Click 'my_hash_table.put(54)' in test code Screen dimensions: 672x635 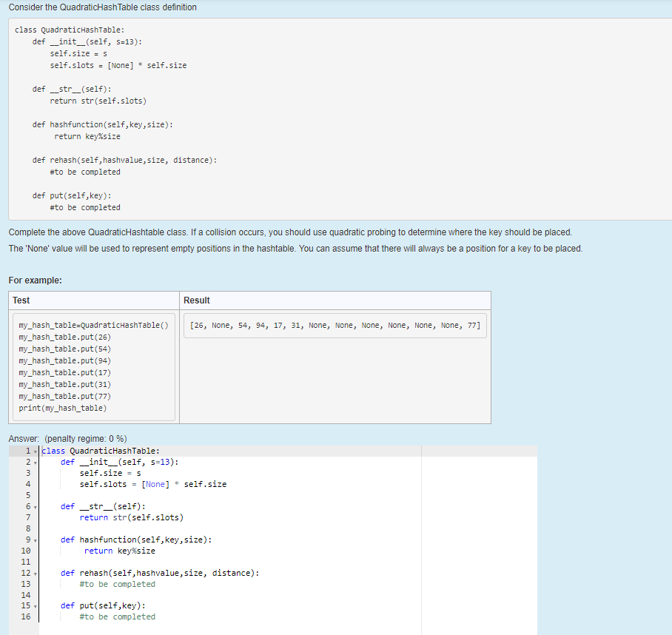[x=64, y=349]
